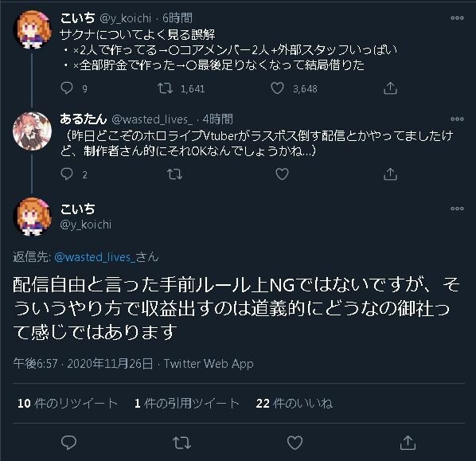View the 22 件のいいね list
476x461 pixels.
pyautogui.click(x=295, y=404)
